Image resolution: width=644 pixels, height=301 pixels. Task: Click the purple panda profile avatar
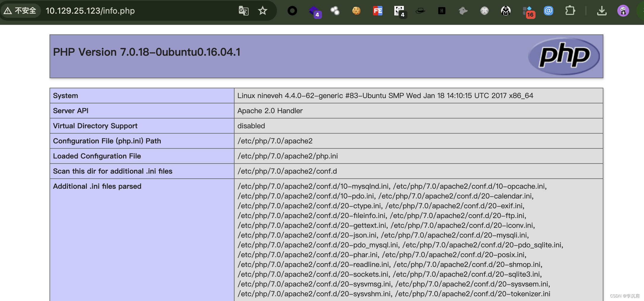(623, 11)
